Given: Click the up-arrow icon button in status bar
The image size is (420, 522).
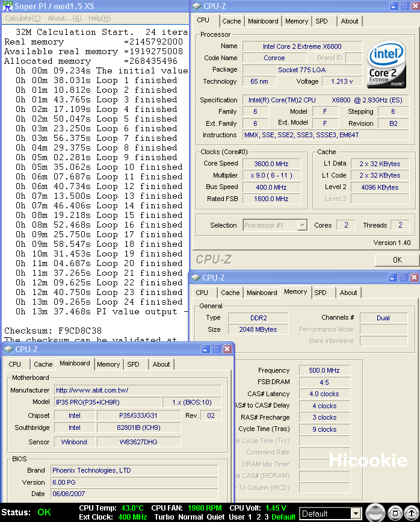Looking at the screenshot, I should [412, 513].
